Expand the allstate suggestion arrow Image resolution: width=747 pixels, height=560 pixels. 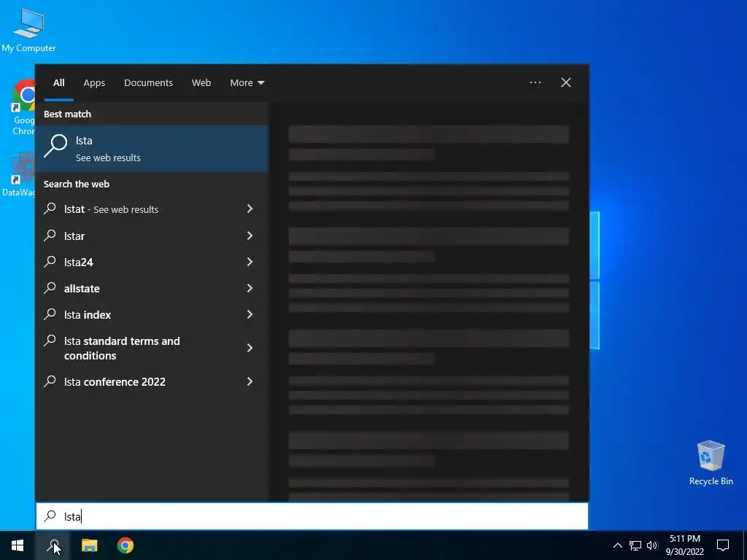tap(249, 287)
